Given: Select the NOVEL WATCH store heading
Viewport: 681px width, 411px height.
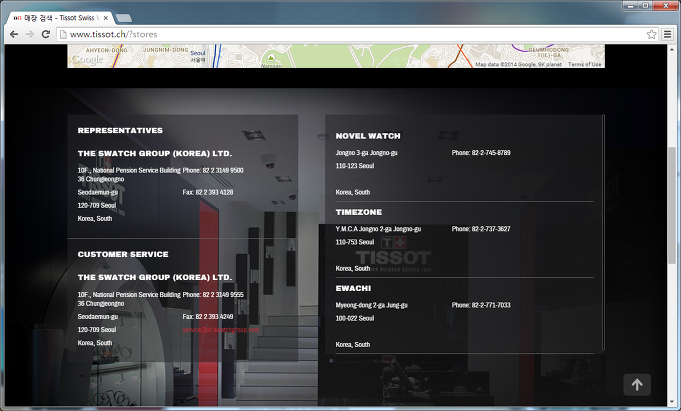Looking at the screenshot, I should [x=368, y=136].
